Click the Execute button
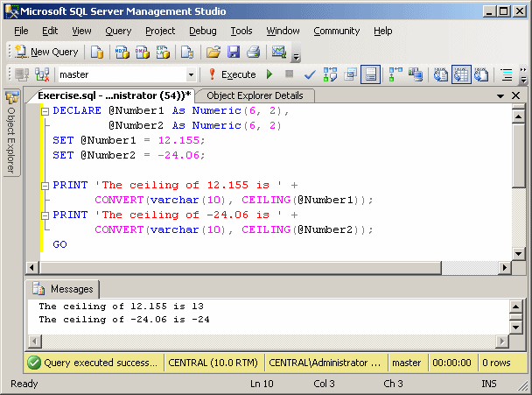Image resolution: width=532 pixels, height=395 pixels. (x=232, y=74)
